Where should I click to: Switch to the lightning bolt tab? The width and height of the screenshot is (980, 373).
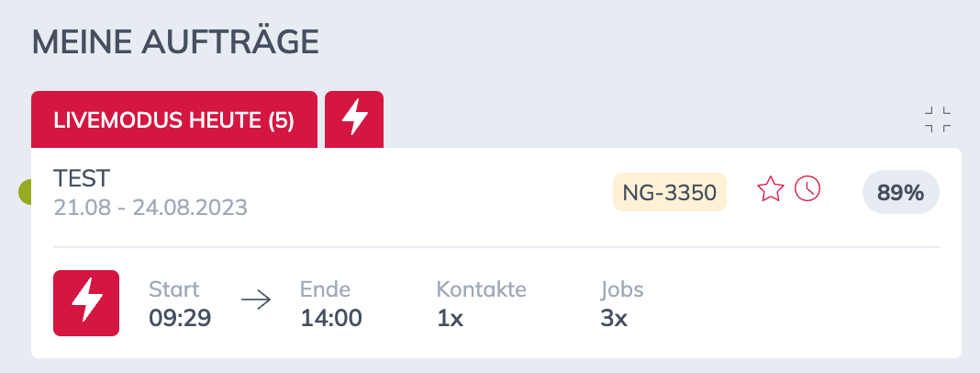pyautogui.click(x=354, y=120)
